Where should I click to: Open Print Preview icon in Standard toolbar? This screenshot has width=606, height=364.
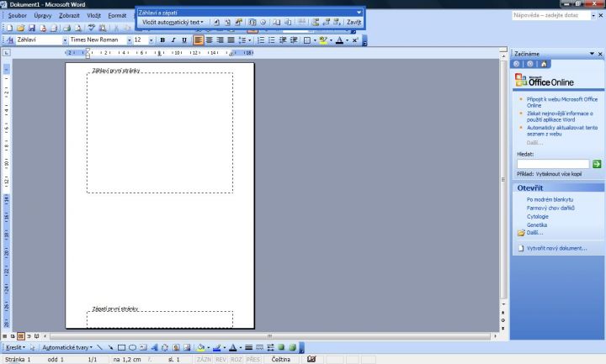[77, 28]
